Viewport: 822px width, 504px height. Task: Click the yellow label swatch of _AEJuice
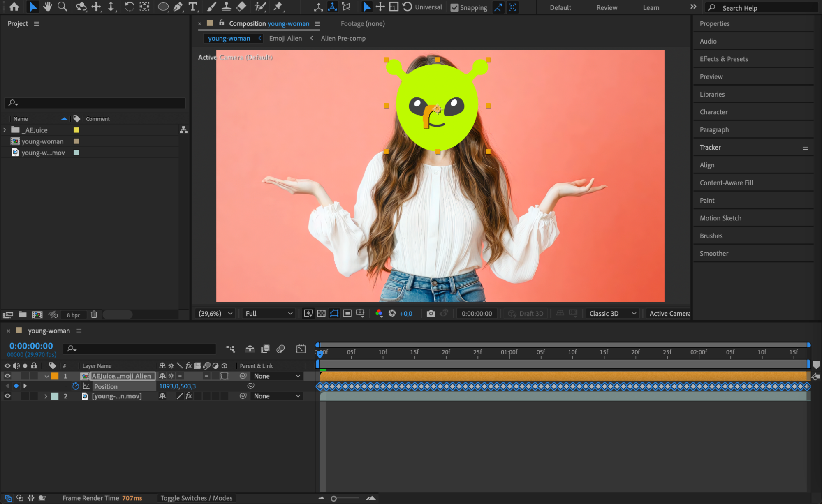pos(76,130)
